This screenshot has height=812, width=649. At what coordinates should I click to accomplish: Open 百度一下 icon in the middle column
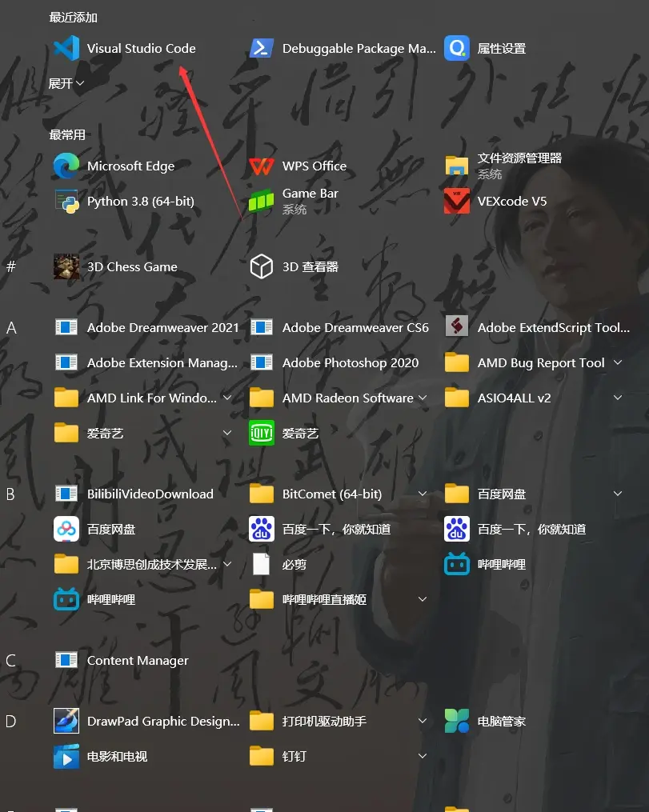[262, 529]
